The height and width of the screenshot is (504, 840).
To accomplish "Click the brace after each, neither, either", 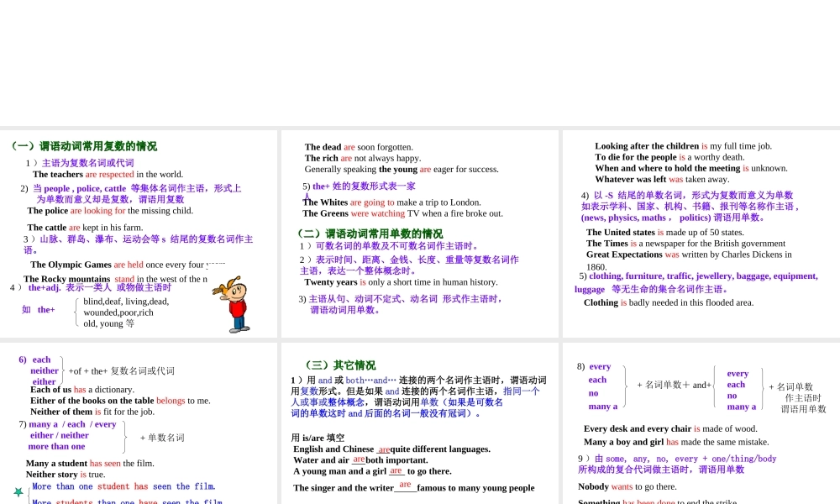I will point(63,370).
